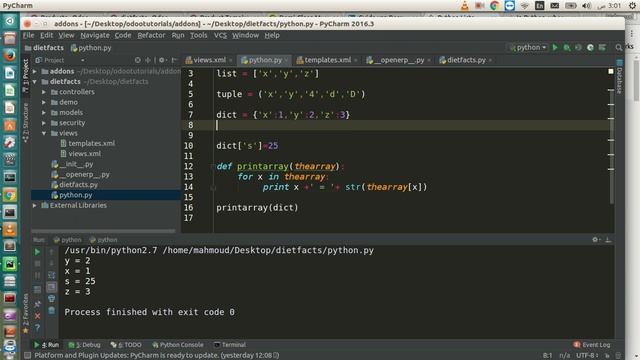640x360 pixels.
Task: Toggle soft-wrap in the Run console
Action: pyautogui.click(x=51, y=276)
